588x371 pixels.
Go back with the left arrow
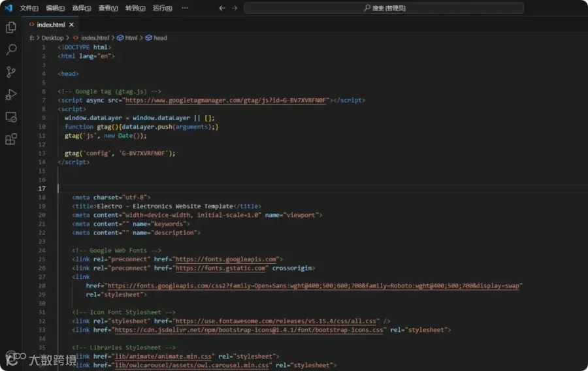(222, 8)
